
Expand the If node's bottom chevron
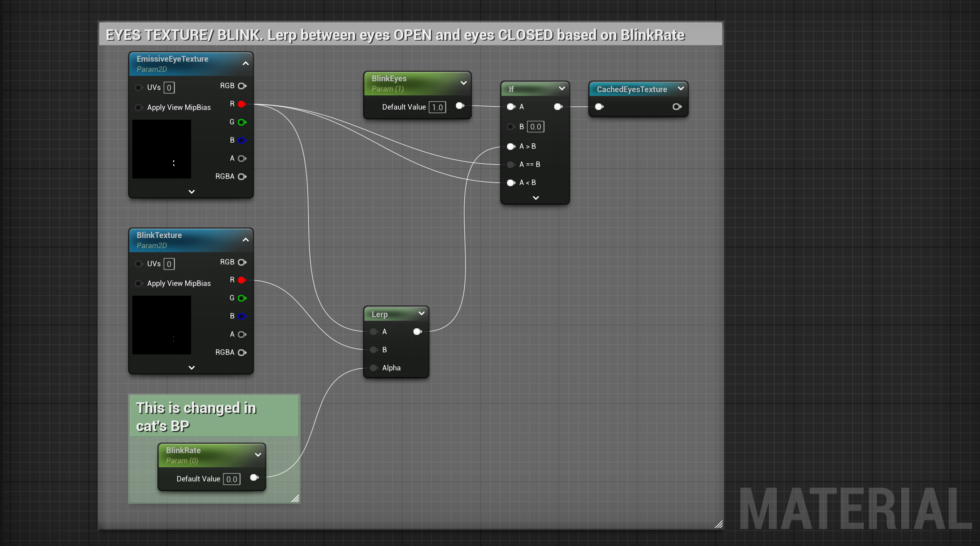536,198
